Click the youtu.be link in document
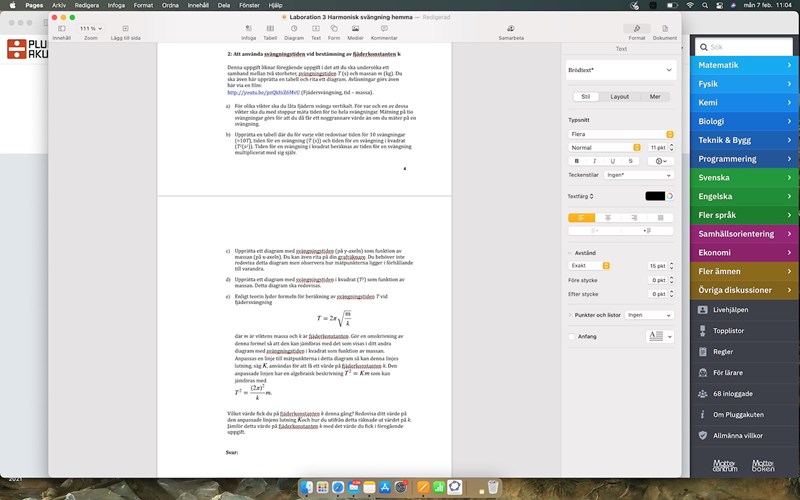800x500 pixels. (257, 92)
